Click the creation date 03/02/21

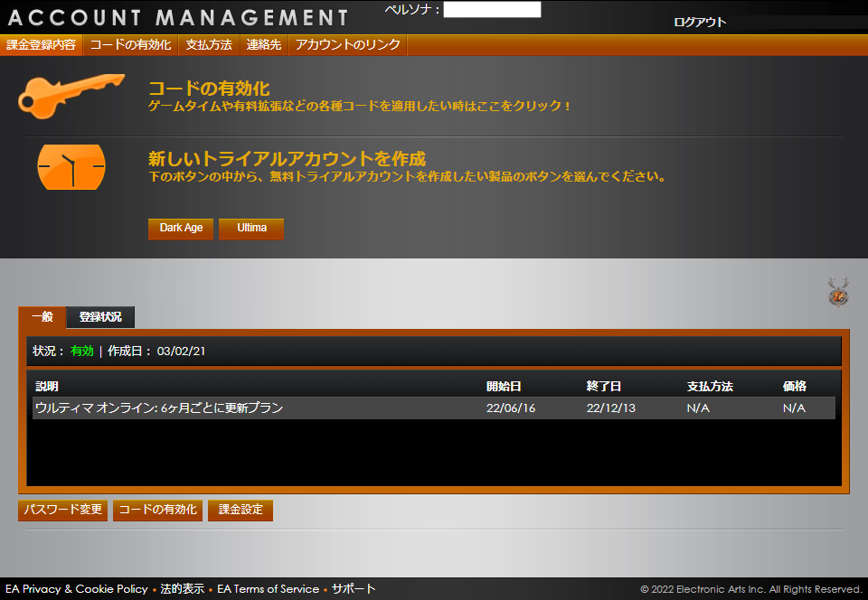tap(181, 352)
